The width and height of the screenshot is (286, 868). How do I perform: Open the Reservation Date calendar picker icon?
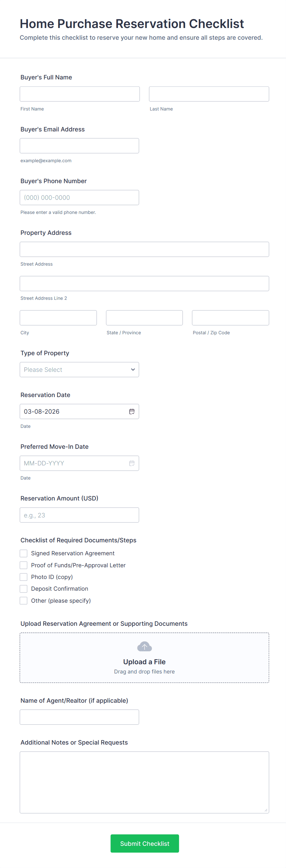(132, 412)
